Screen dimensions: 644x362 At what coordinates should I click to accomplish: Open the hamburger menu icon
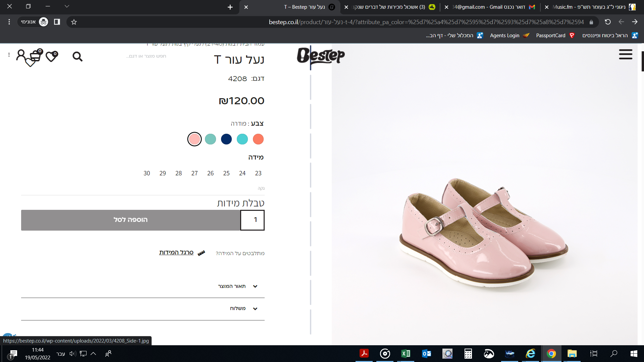click(x=626, y=55)
